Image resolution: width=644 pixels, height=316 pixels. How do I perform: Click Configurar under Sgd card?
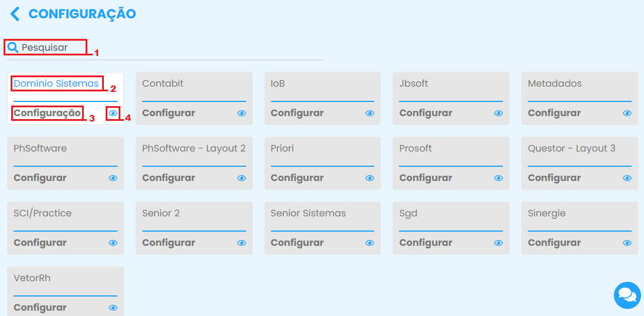click(x=426, y=242)
